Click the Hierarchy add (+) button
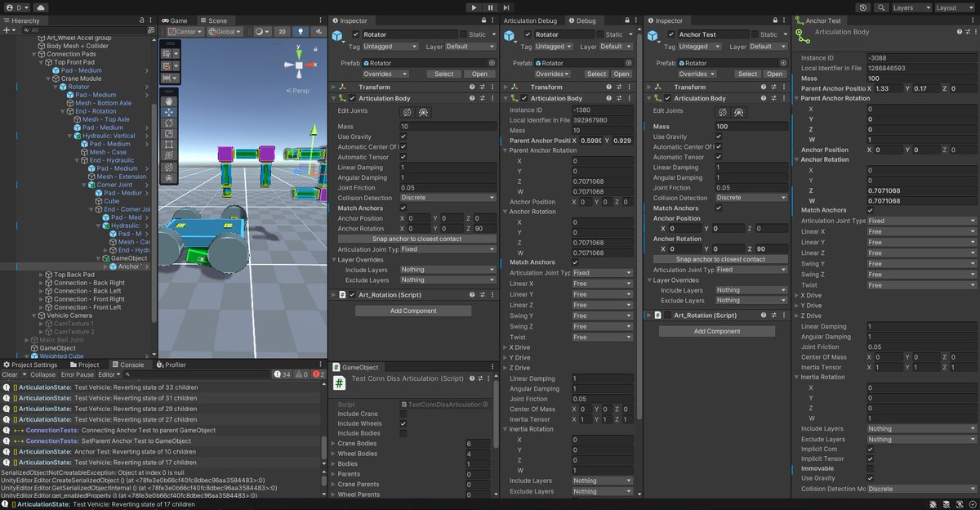 click(7, 29)
